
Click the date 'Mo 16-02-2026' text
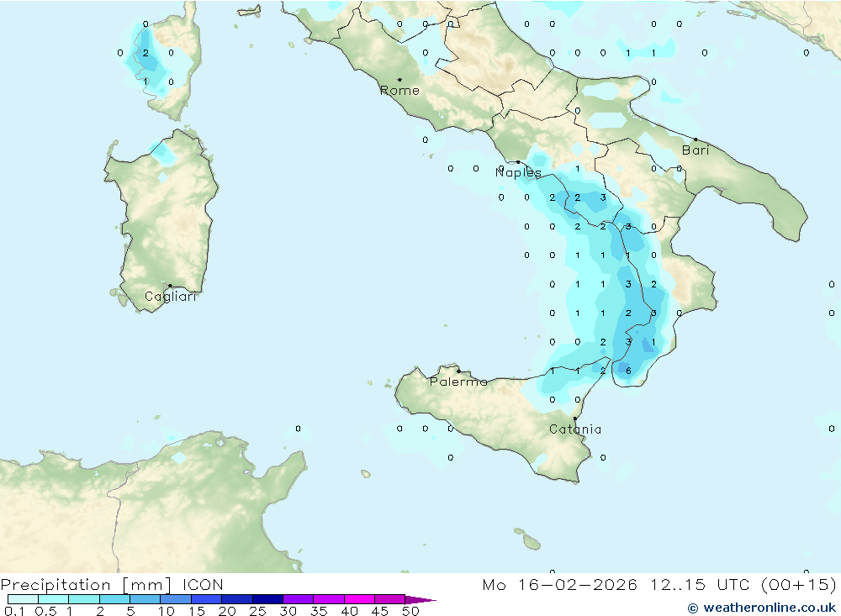pyautogui.click(x=560, y=585)
